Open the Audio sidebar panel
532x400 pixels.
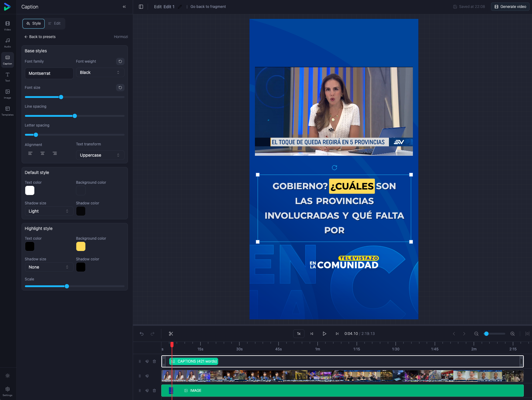[x=8, y=43]
